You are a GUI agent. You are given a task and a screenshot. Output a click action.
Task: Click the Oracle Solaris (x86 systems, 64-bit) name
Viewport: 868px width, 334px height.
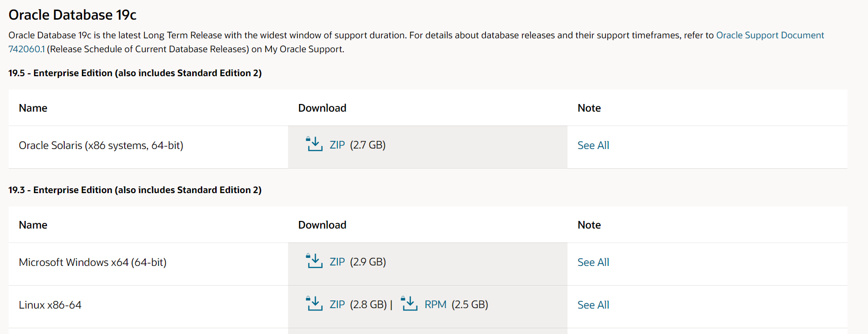[x=101, y=145]
